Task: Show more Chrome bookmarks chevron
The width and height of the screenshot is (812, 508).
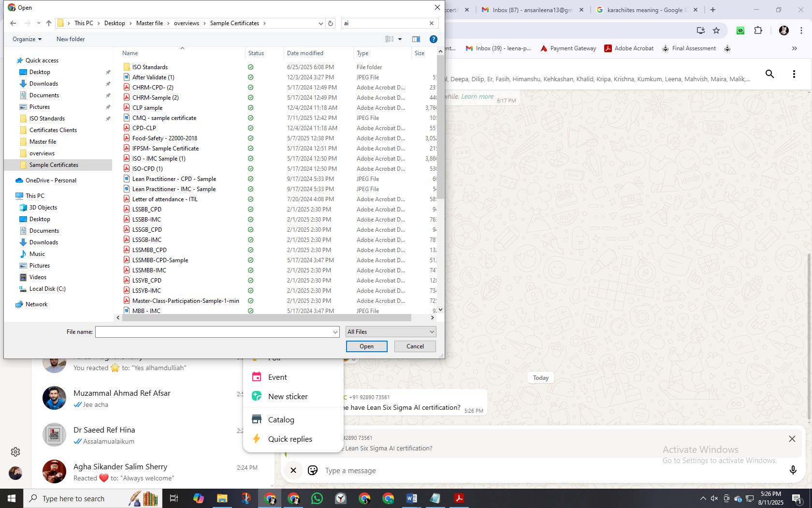Action: click(794, 48)
